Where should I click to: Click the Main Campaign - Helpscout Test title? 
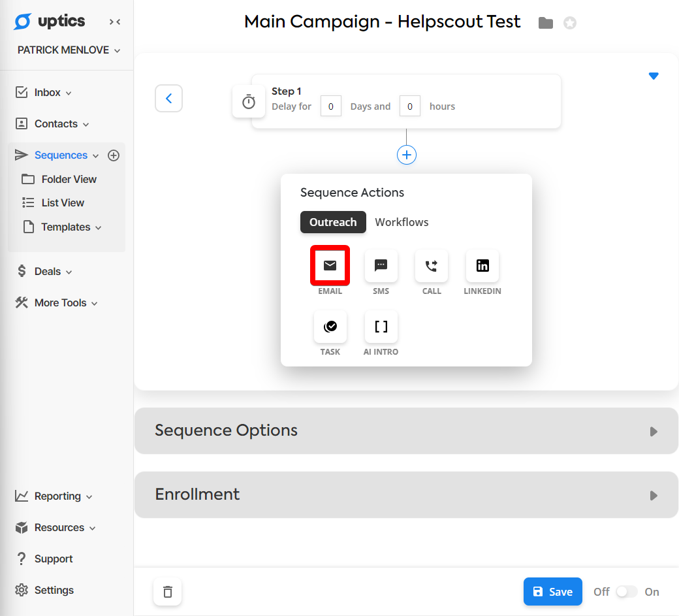382,22
